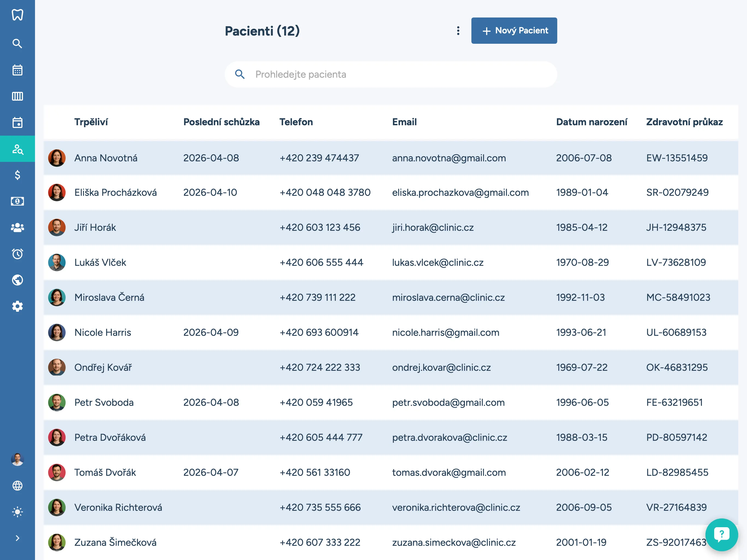Open the dollar sign finance icon

[17, 175]
